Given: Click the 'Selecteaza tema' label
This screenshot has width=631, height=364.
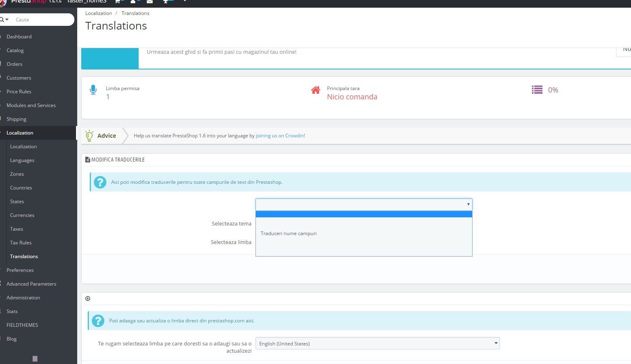Looking at the screenshot, I should pos(232,224).
